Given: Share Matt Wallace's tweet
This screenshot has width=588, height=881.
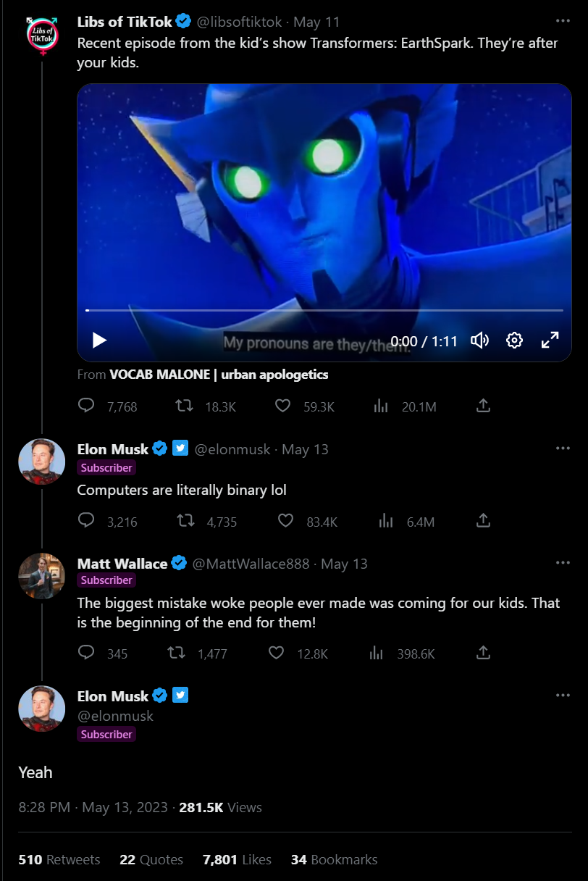Looking at the screenshot, I should point(483,654).
